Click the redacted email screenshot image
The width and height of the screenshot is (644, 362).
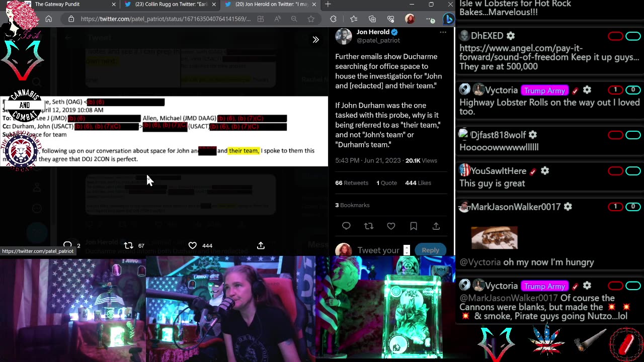(x=164, y=131)
